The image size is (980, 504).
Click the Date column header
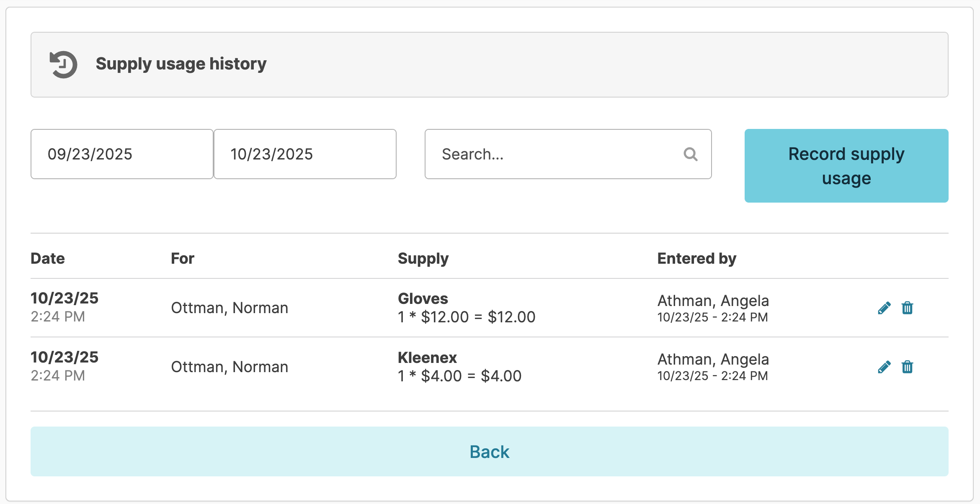(x=48, y=258)
